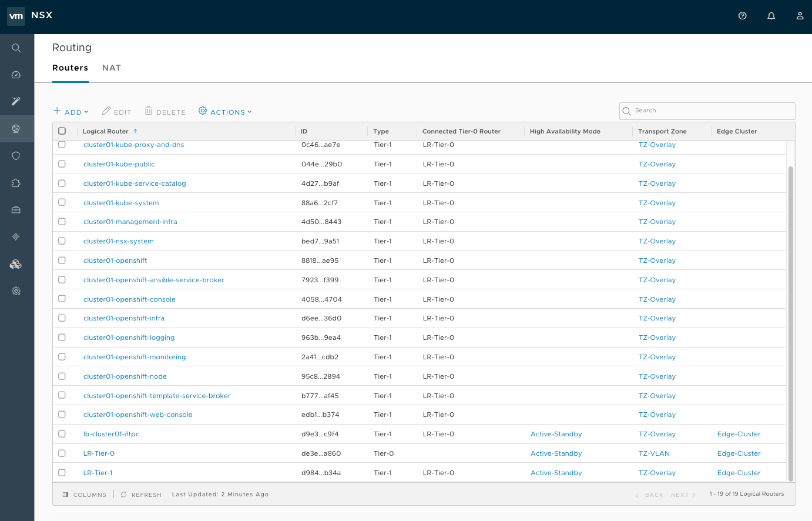Check the LR-Tier-0 row checkbox
Screen dimensions: 812x521
click(62, 453)
